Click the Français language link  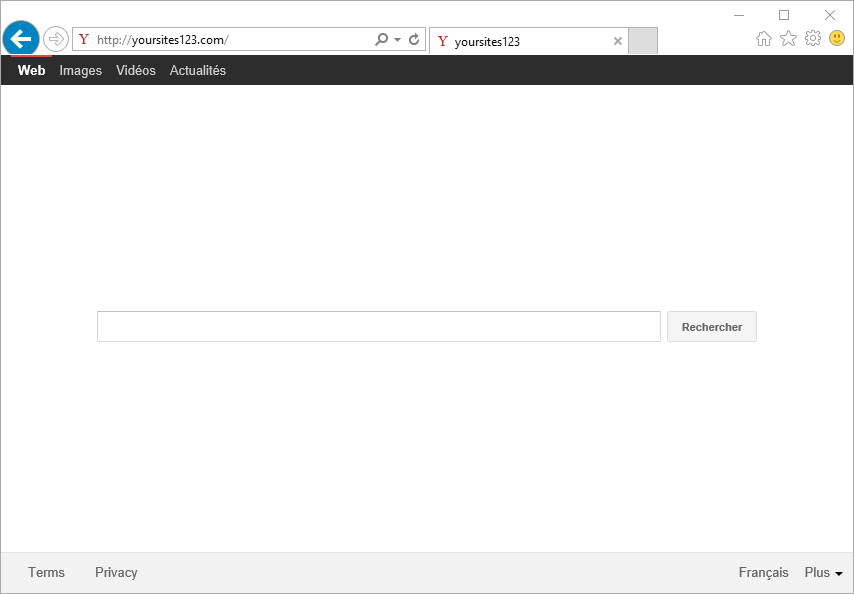coord(764,572)
